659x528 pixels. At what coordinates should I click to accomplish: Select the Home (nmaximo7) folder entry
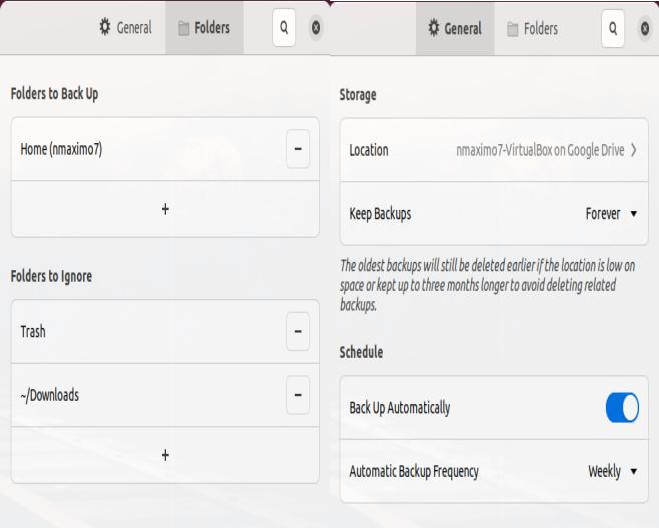click(62, 150)
